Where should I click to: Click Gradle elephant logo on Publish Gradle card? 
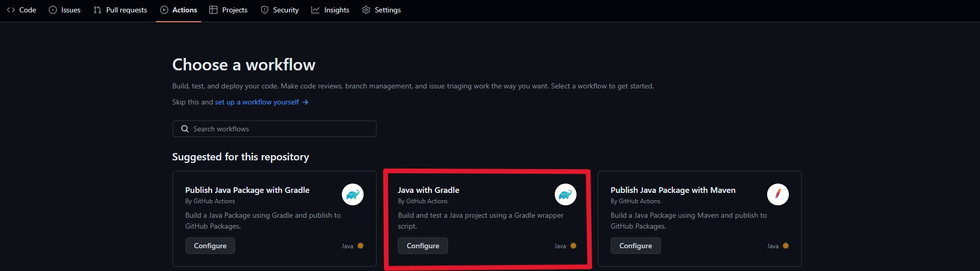(353, 194)
